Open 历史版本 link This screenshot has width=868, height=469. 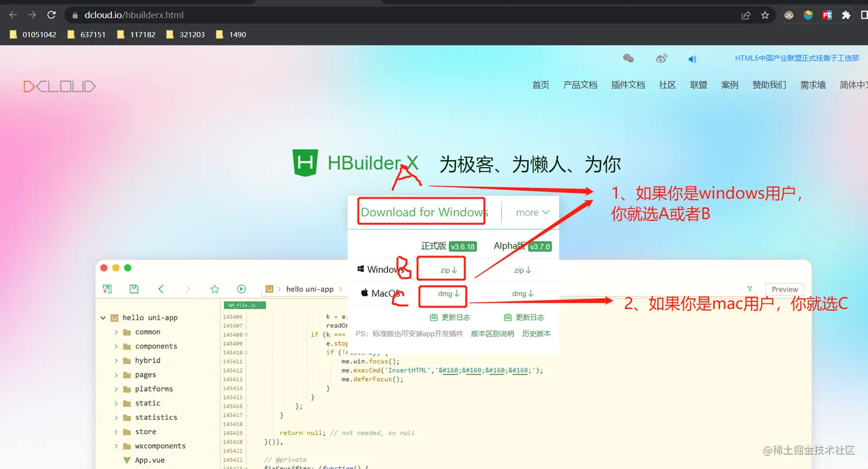[x=536, y=334]
